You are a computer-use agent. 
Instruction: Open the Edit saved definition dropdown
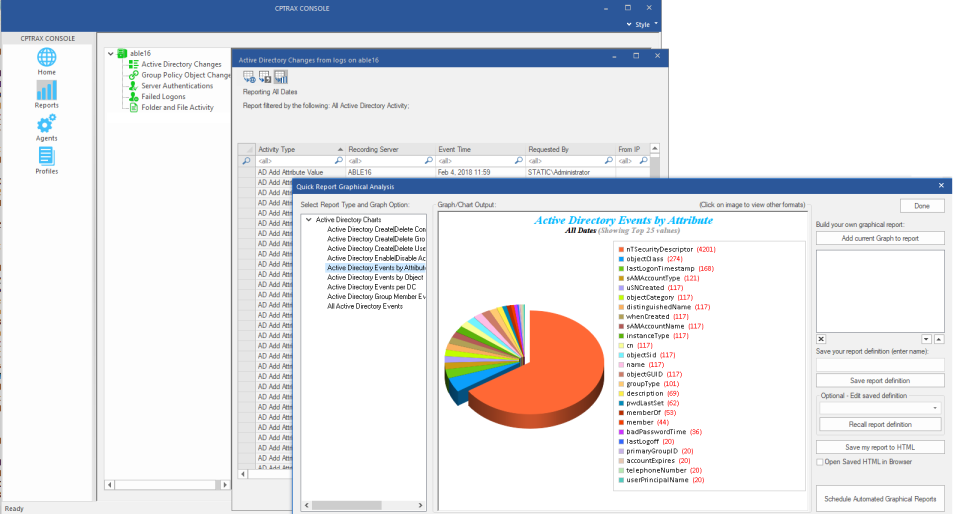point(935,408)
